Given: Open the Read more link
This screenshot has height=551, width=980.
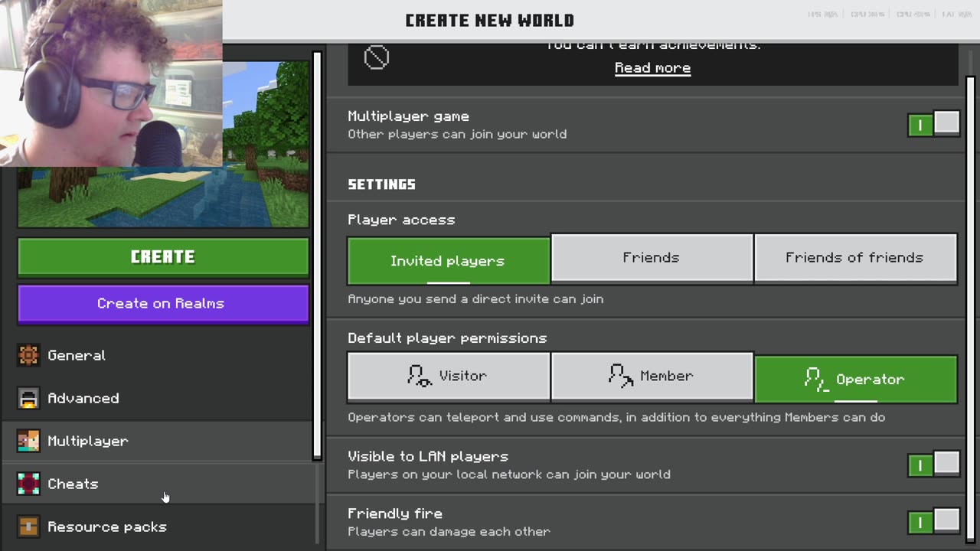Looking at the screenshot, I should point(652,68).
